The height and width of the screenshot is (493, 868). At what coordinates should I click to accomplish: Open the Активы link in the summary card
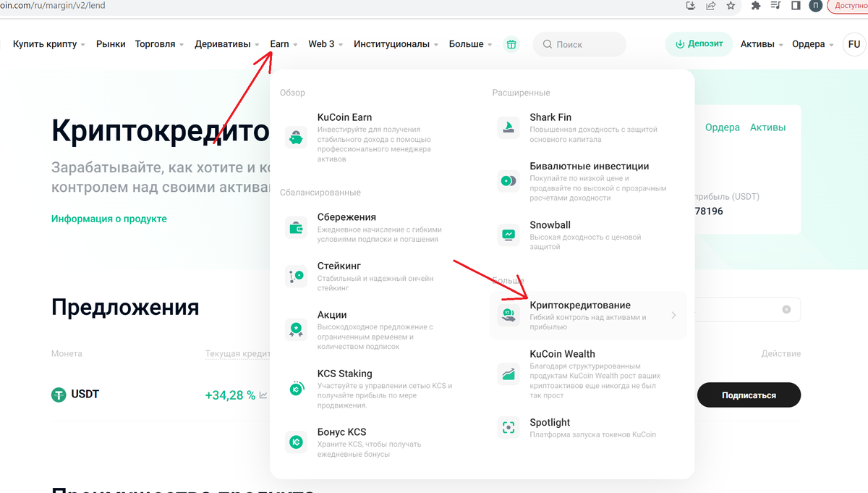[x=767, y=127]
